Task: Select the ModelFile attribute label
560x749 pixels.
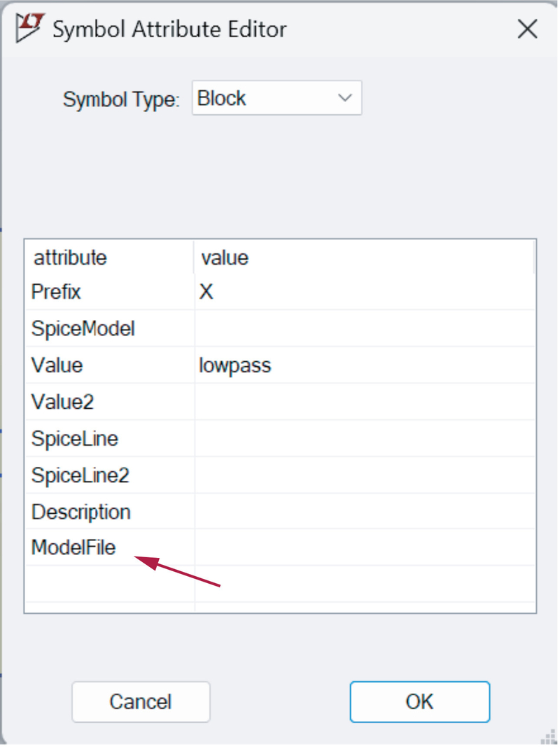Action: click(73, 548)
